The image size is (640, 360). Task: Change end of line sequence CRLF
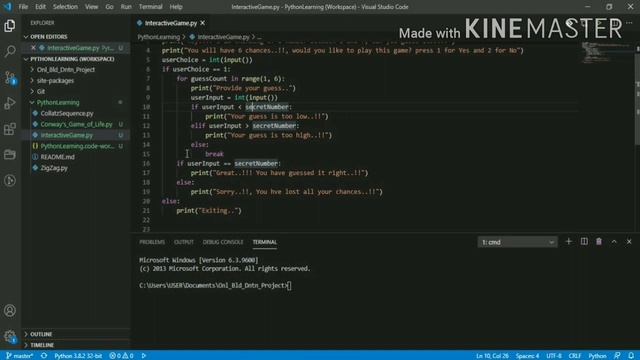[575, 356]
